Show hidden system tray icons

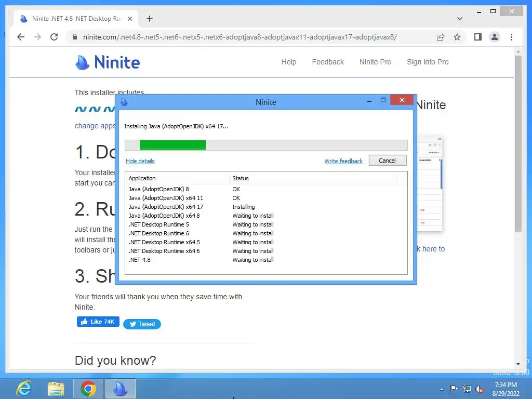pos(442,389)
